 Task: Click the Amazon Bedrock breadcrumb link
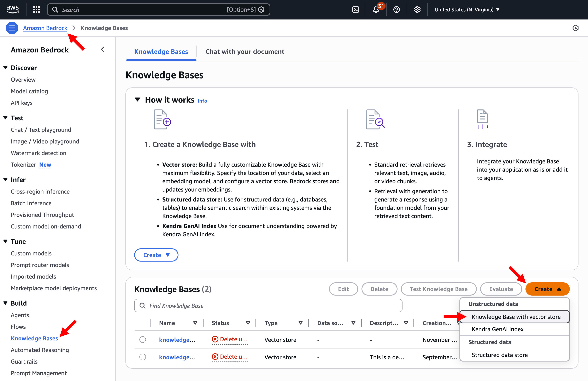pos(45,28)
